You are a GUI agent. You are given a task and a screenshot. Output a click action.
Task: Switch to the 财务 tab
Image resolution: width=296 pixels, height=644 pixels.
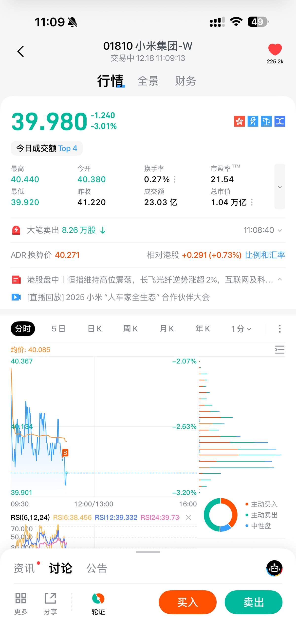(x=185, y=81)
